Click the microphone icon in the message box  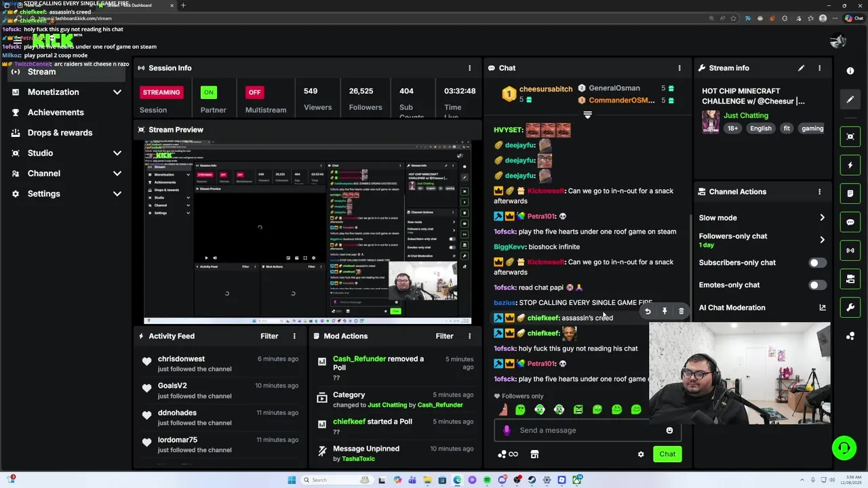507,430
